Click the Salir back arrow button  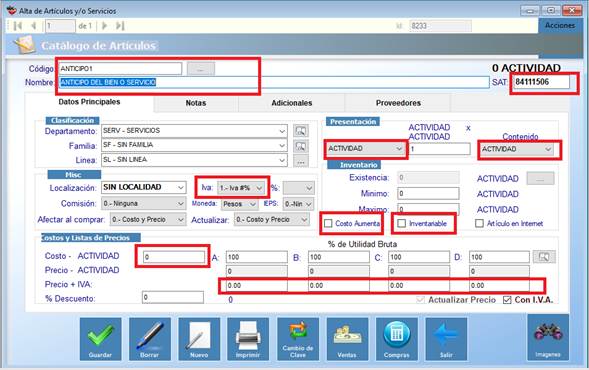click(446, 339)
